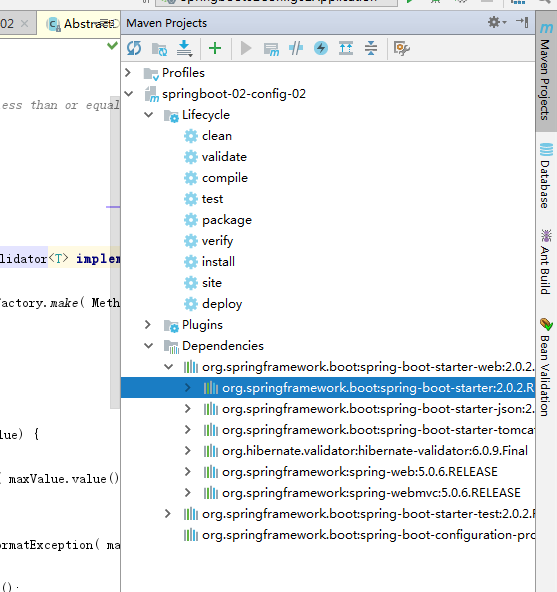Image resolution: width=557 pixels, height=592 pixels.
Task: Select the compile lifecycle goal
Action: click(x=225, y=178)
